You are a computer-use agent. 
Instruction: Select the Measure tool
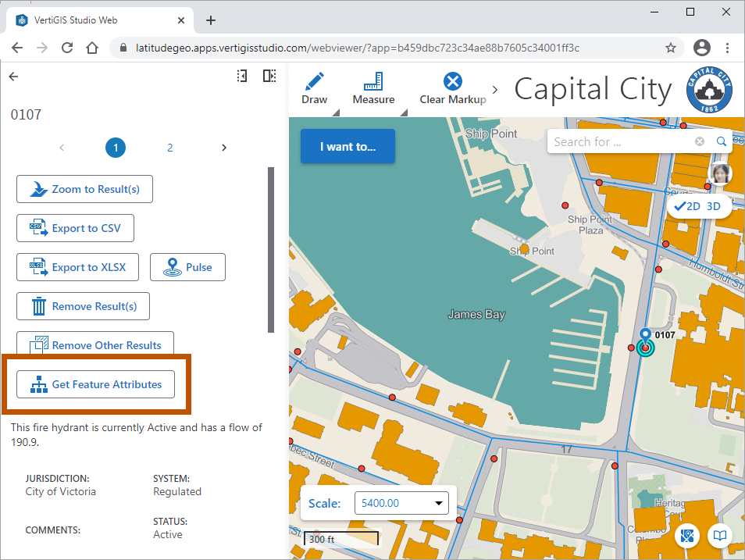pos(373,84)
